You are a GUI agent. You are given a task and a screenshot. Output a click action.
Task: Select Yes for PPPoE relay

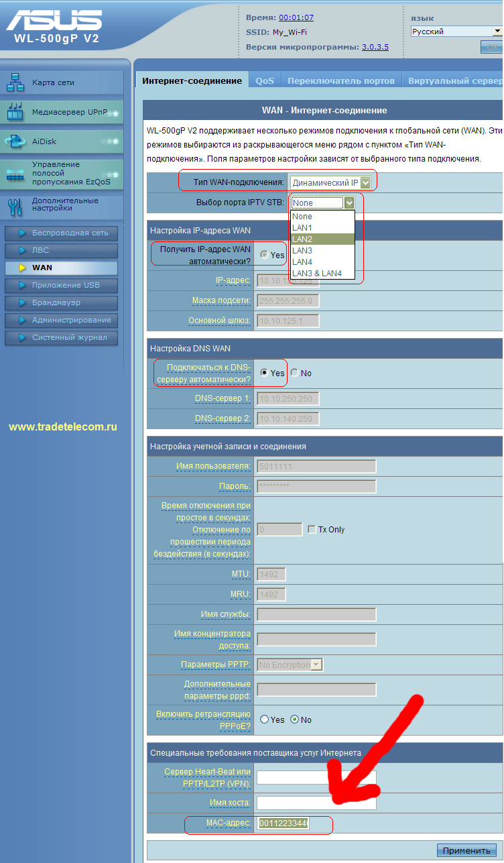tap(263, 720)
